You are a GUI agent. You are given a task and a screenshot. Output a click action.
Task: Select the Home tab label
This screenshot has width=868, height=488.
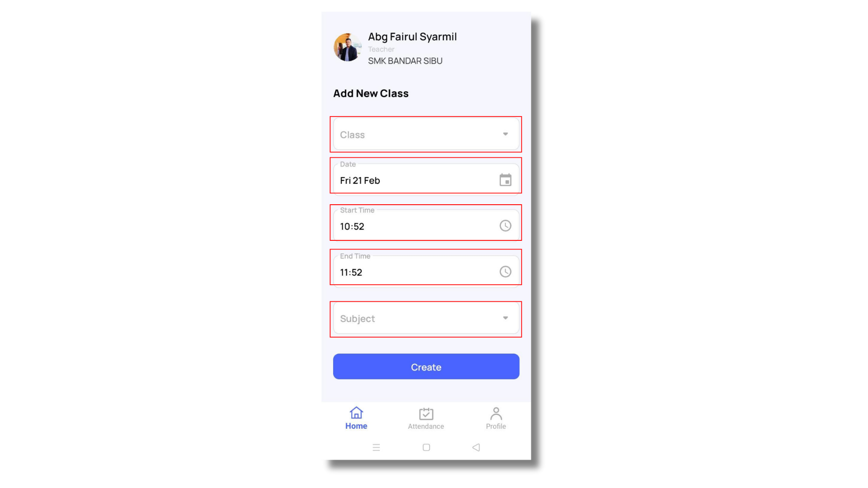(x=356, y=426)
